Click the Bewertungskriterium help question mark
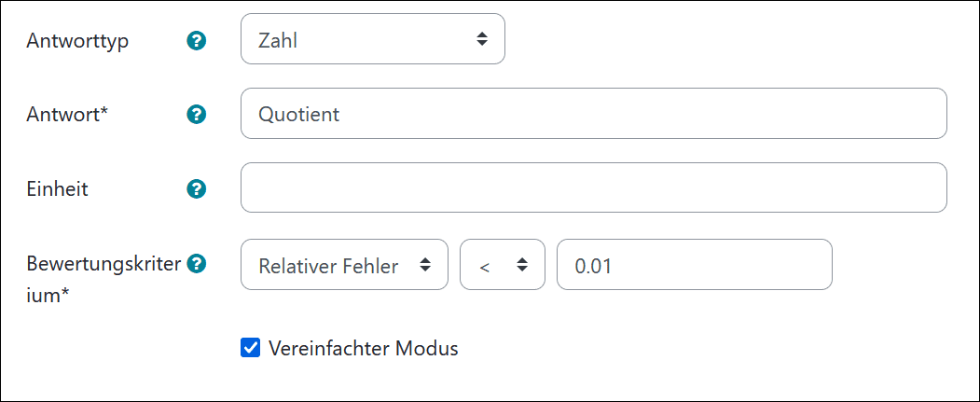This screenshot has height=402, width=980. coord(196,263)
